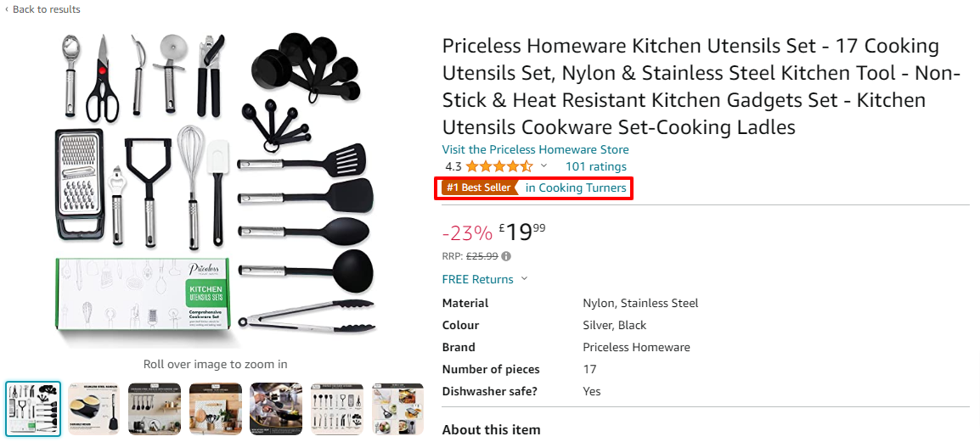Screen dimensions: 980x442
Task: Select the fourth thumbnail with wooden board
Action: pyautogui.click(x=216, y=408)
